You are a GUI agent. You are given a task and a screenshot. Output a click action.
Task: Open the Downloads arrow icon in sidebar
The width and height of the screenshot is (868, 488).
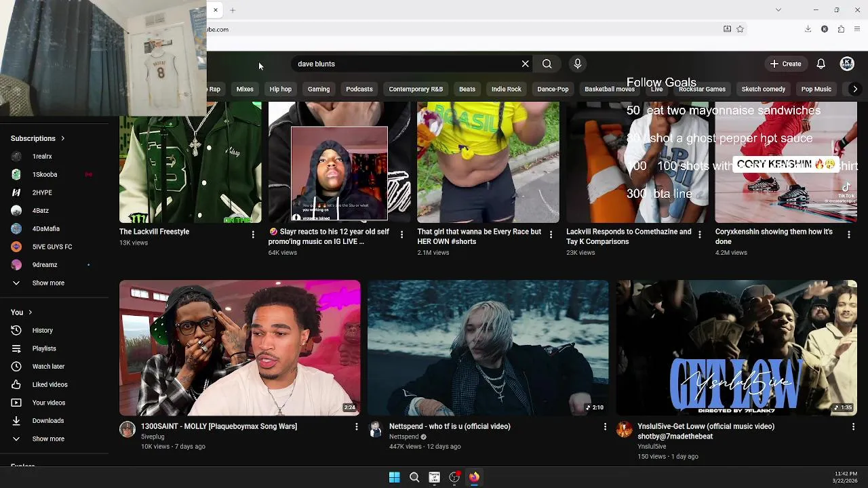(16, 421)
